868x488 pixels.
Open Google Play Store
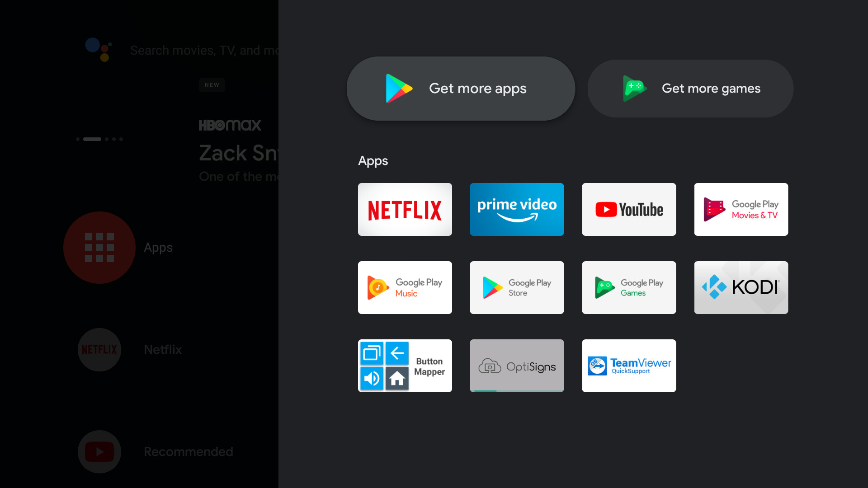pyautogui.click(x=517, y=287)
